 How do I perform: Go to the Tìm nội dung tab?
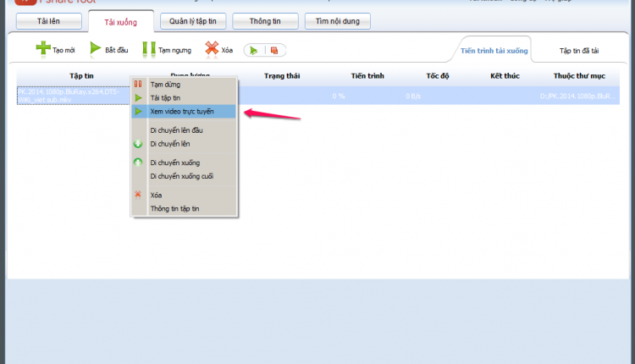337,21
